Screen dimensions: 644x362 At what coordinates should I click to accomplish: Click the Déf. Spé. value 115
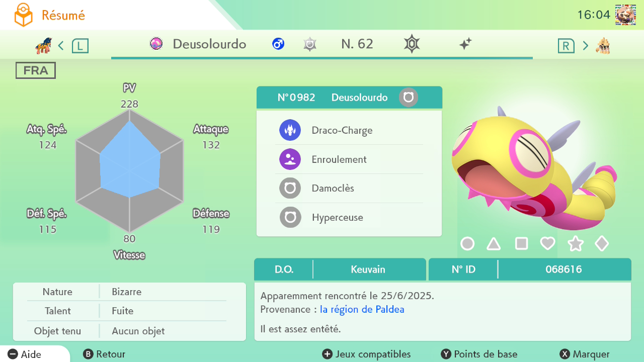48,229
